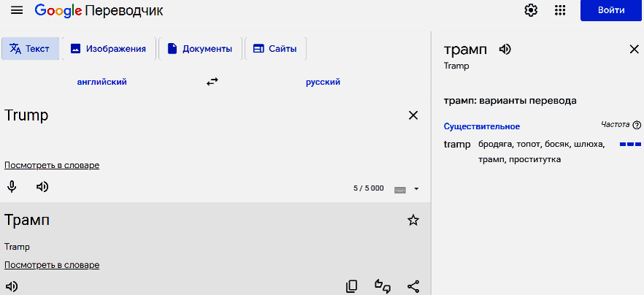Click the translation variant бродяга

coord(495,145)
